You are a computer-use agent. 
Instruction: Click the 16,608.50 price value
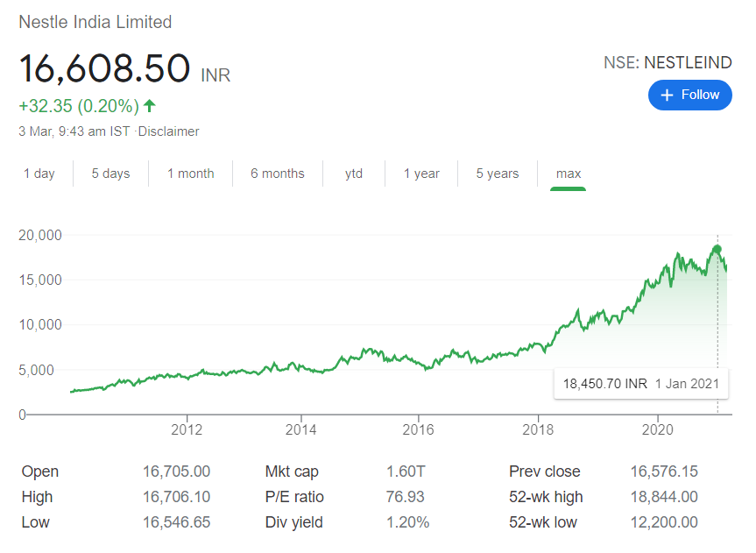pos(104,68)
